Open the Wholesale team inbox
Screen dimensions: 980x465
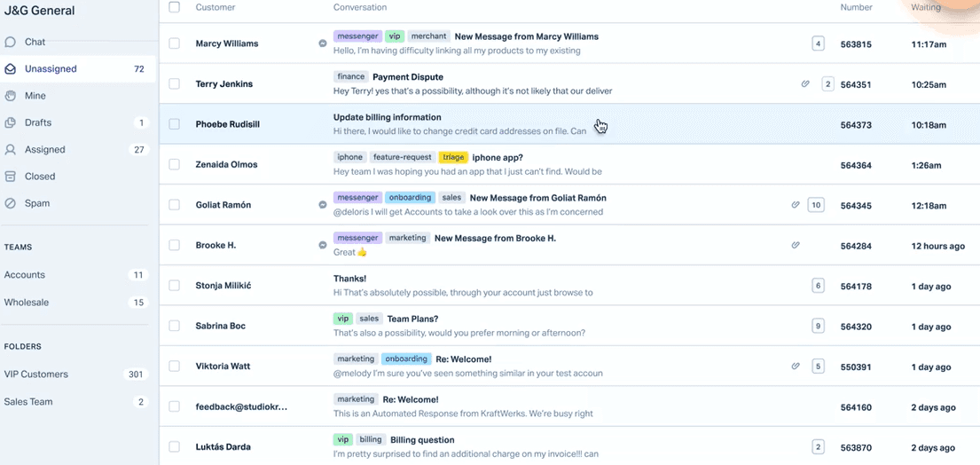(x=75, y=303)
